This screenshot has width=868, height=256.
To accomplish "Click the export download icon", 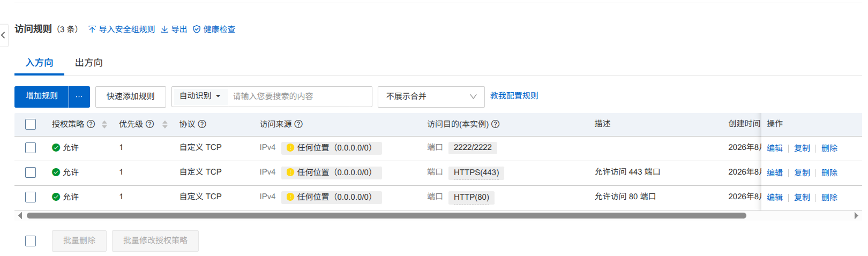I will (x=164, y=29).
